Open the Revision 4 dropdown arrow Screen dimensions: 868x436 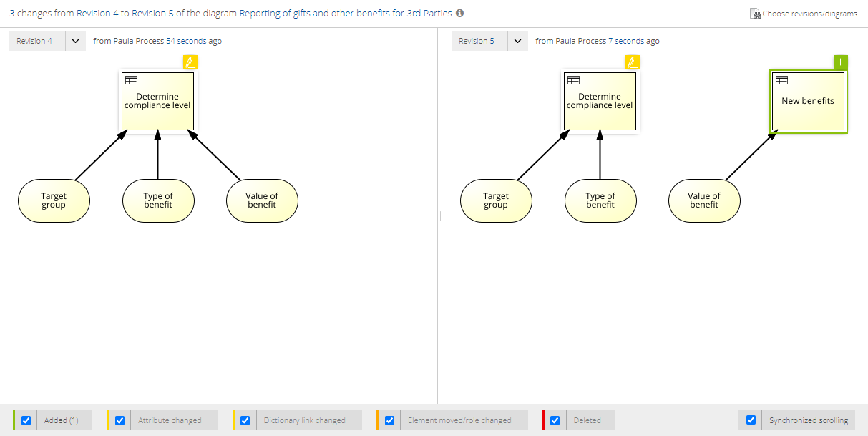point(76,41)
